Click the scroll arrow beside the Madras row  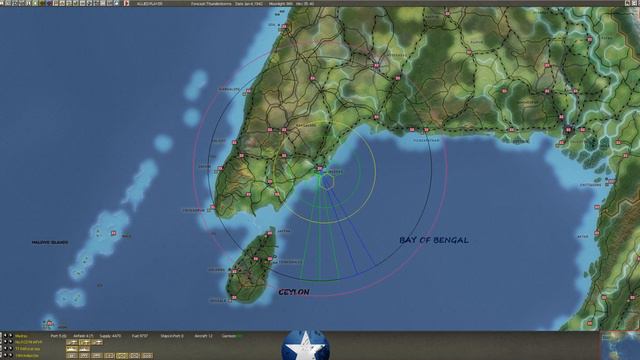(6, 336)
